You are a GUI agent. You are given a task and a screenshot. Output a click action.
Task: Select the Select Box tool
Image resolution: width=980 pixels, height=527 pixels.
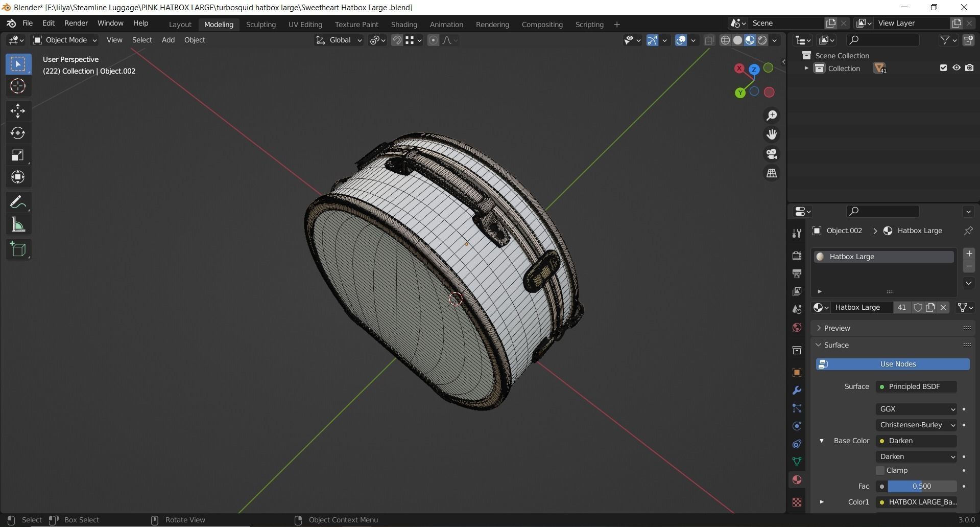[x=18, y=64]
